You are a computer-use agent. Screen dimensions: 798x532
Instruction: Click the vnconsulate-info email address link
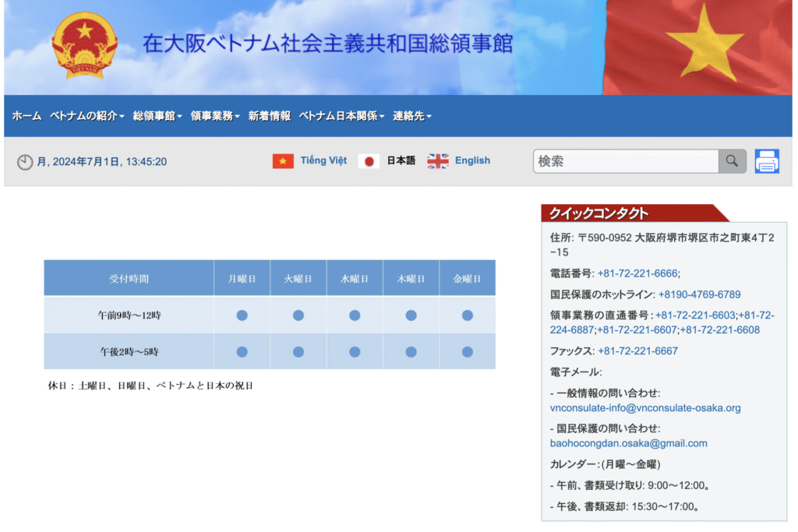(644, 407)
